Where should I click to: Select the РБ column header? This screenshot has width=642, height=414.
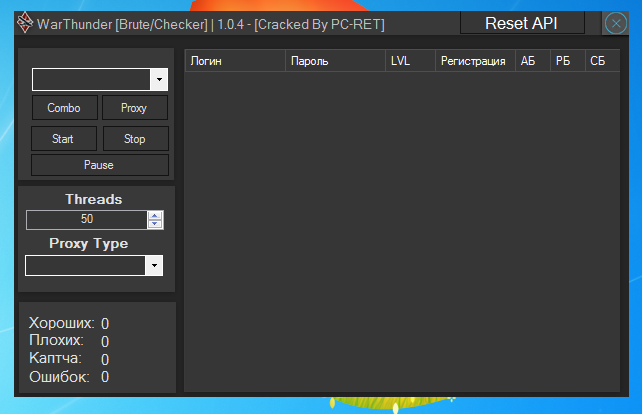pos(567,62)
